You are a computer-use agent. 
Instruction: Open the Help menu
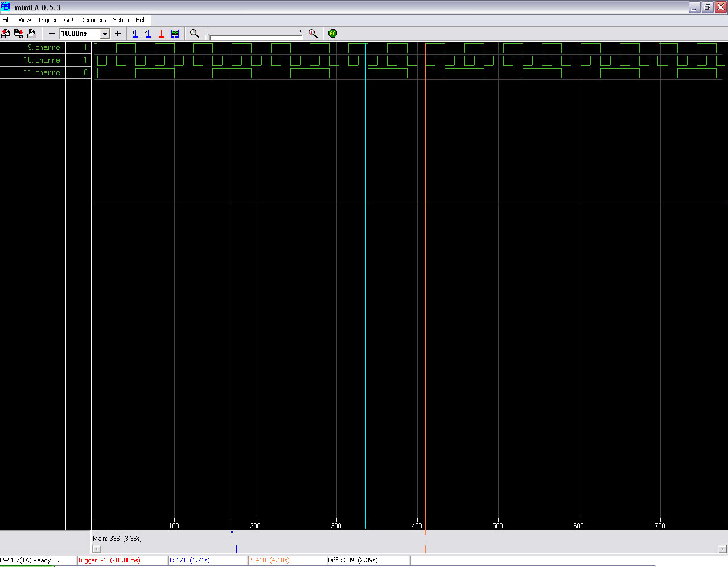142,20
